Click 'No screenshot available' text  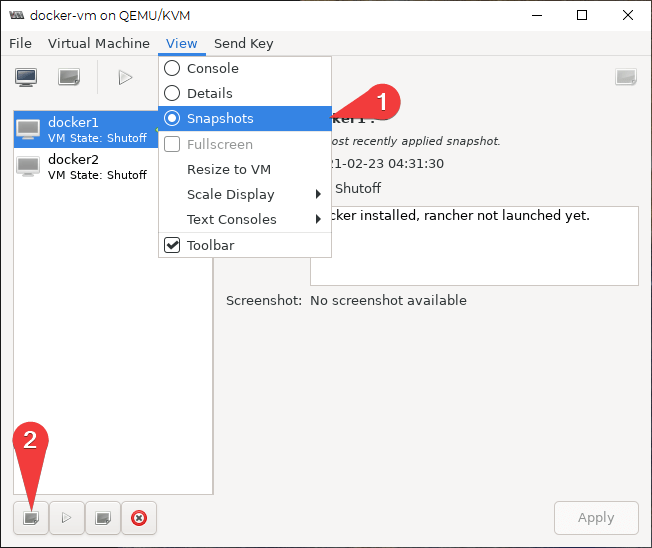coord(388,300)
